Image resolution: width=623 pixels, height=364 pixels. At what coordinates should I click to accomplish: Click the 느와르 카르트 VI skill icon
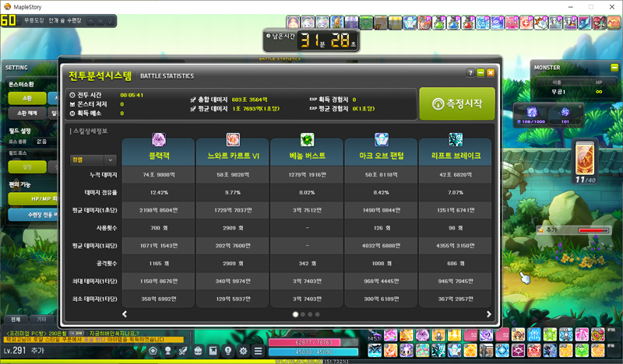tap(233, 140)
